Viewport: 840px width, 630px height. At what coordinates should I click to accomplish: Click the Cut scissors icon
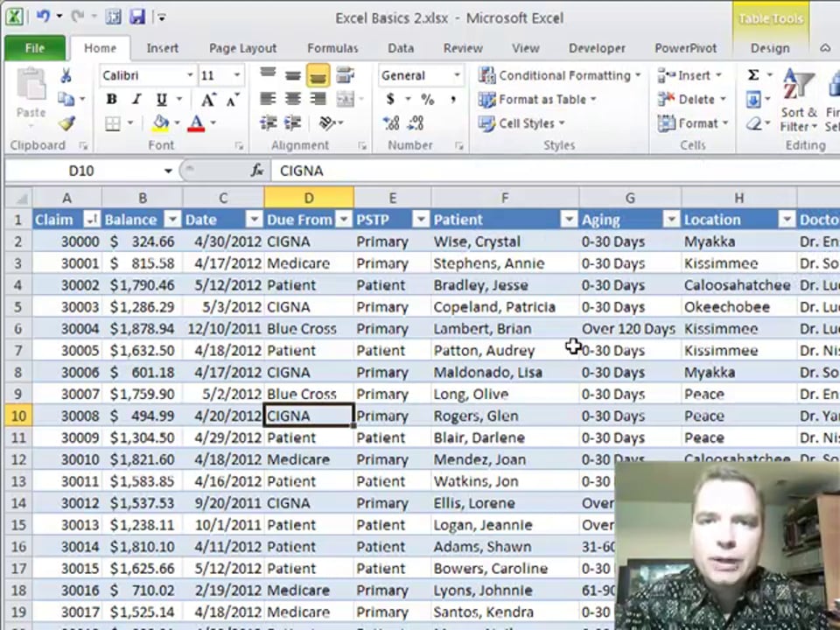66,75
